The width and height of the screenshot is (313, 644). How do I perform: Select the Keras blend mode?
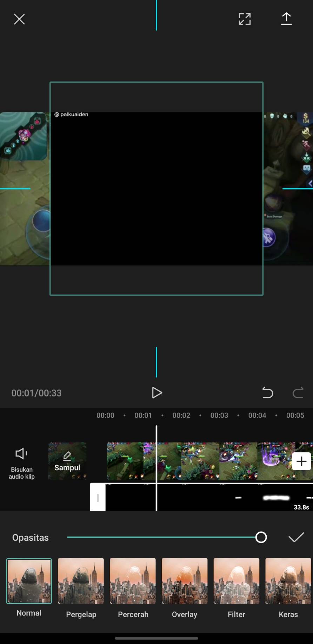pos(288,581)
